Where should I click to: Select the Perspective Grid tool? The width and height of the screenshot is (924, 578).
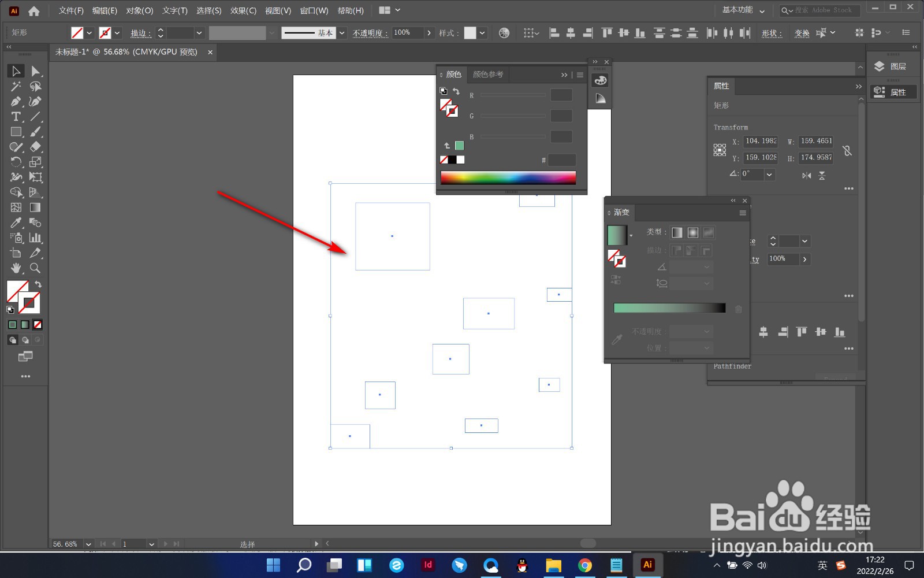(x=35, y=192)
